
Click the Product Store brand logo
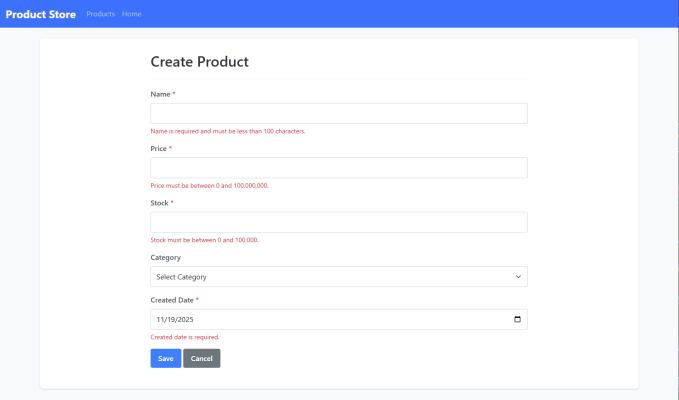coord(40,14)
